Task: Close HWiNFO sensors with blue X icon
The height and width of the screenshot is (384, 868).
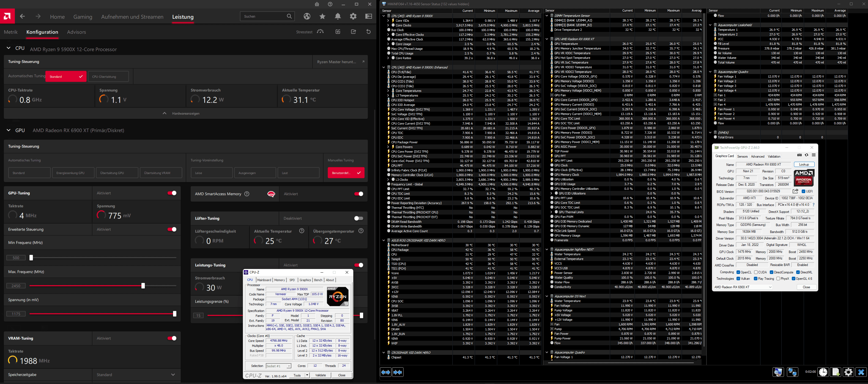Action: click(861, 372)
